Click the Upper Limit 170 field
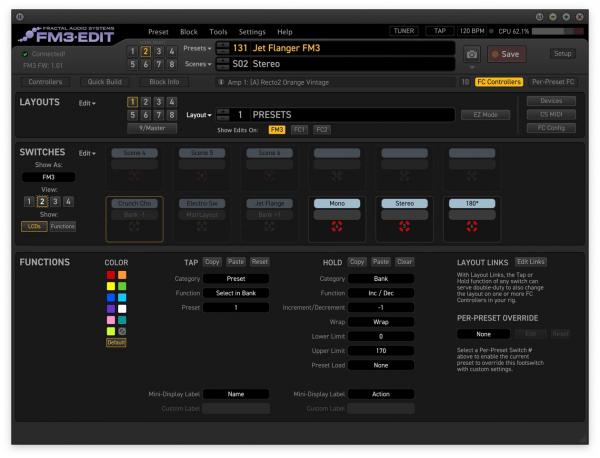The width and height of the screenshot is (600, 458). pyautogui.click(x=381, y=351)
